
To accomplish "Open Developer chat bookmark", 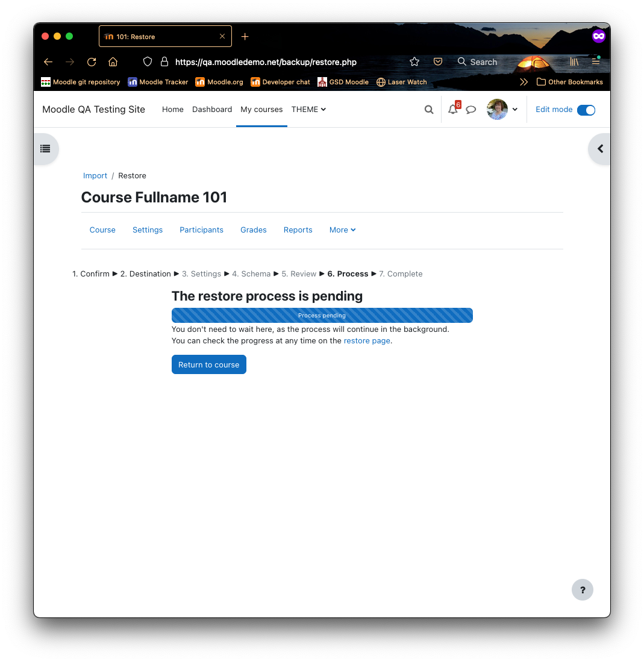I will [x=280, y=82].
